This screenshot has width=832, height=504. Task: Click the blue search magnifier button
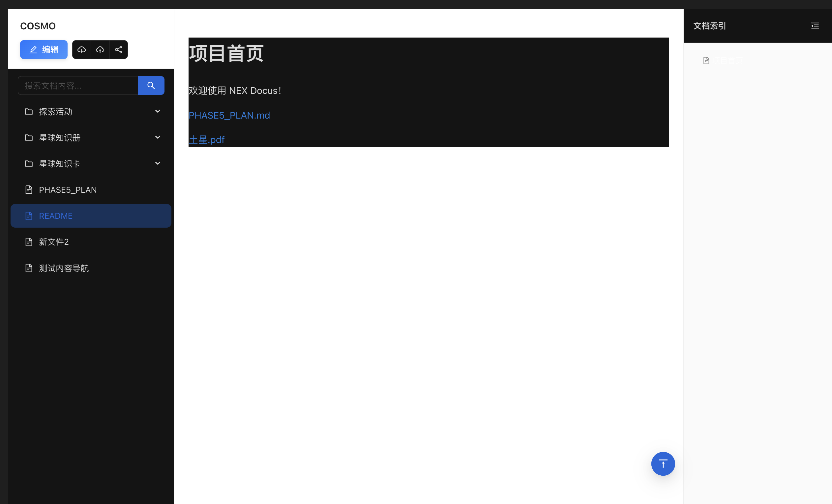tap(151, 85)
